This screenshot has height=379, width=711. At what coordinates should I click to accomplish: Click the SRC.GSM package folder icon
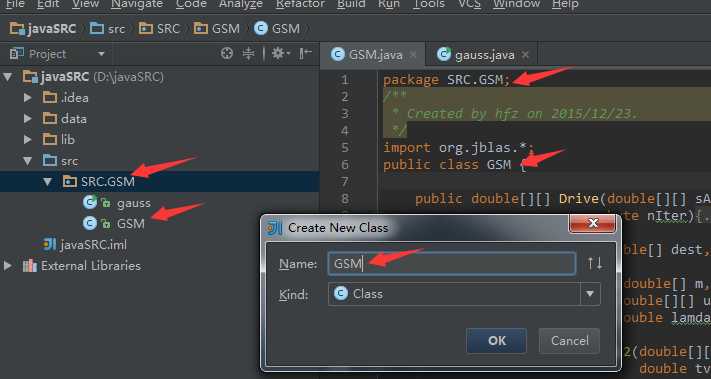click(69, 182)
